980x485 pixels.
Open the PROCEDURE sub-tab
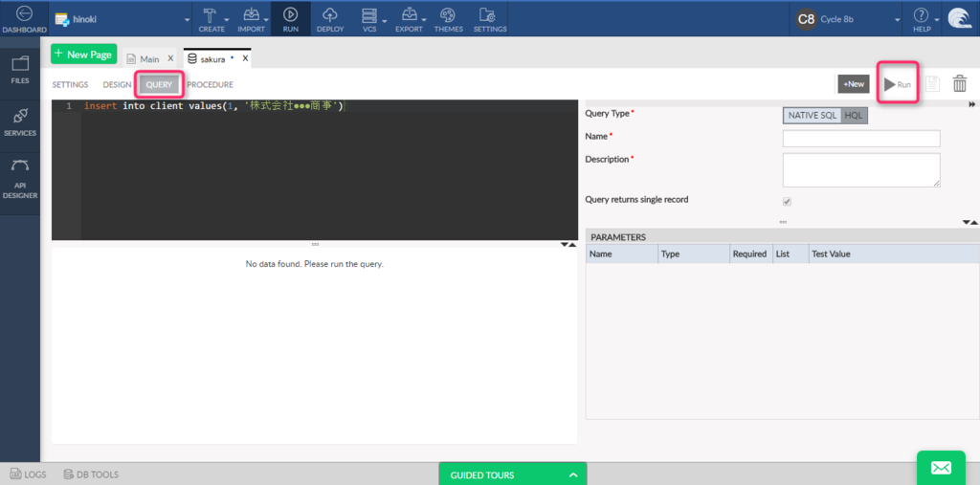(210, 84)
